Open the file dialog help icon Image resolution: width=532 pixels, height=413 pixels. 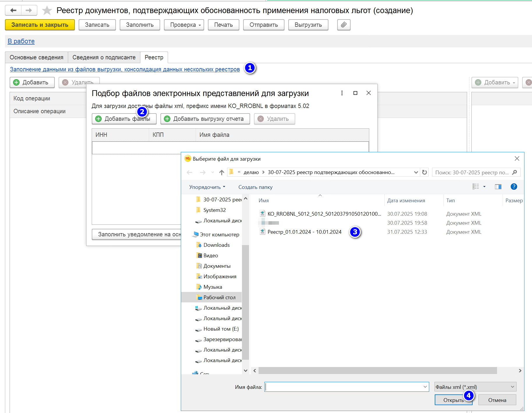point(514,187)
